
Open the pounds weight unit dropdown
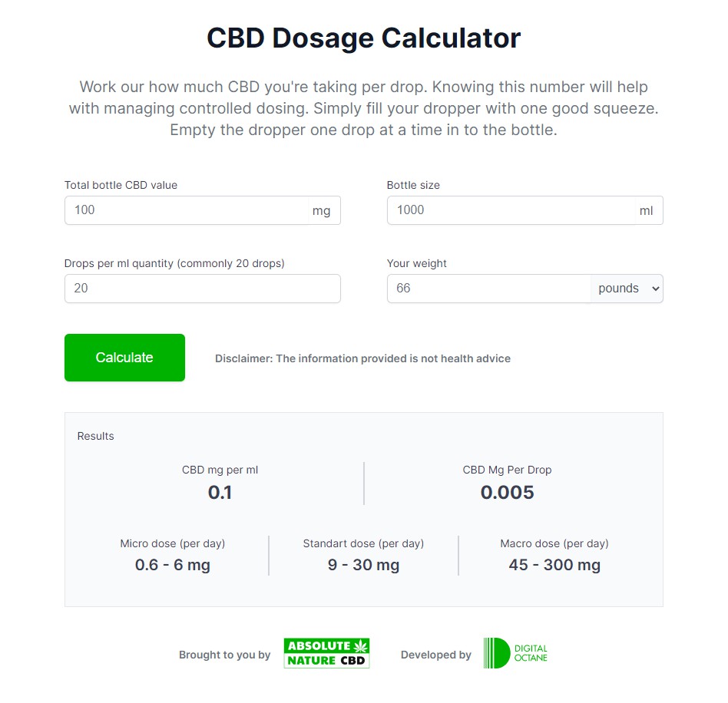coord(627,289)
